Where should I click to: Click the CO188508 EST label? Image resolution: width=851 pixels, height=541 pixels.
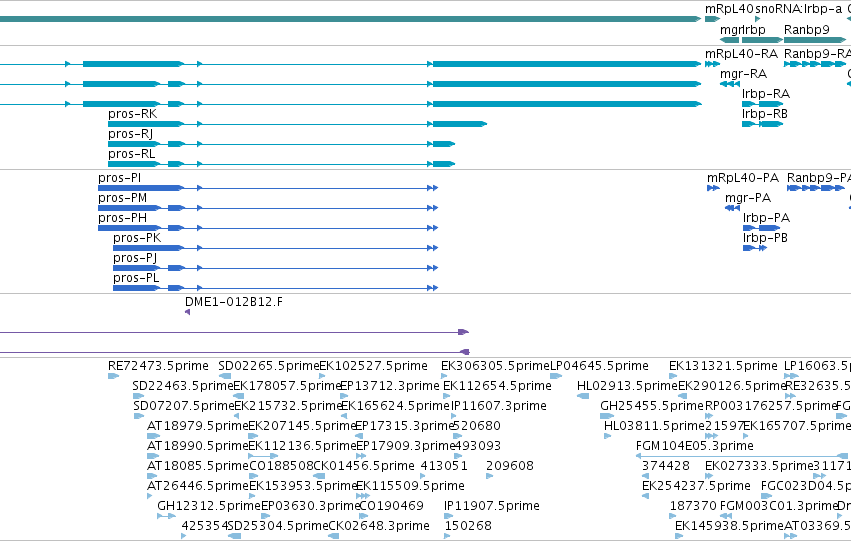click(281, 466)
